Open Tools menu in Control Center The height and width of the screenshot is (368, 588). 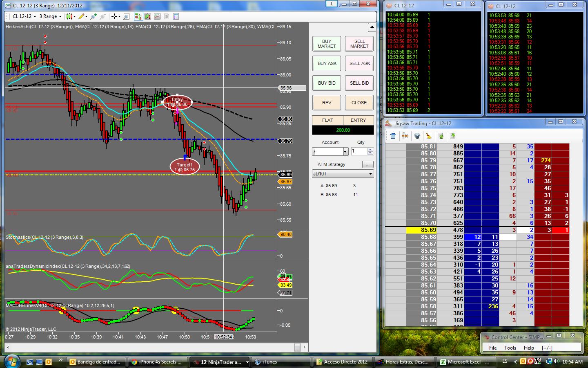point(510,348)
